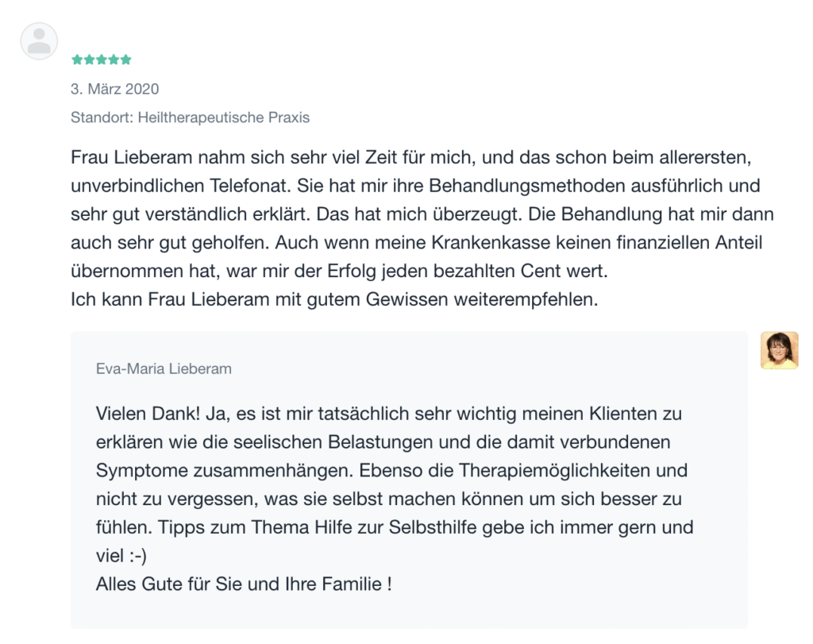Click the first green rating star

(76, 60)
